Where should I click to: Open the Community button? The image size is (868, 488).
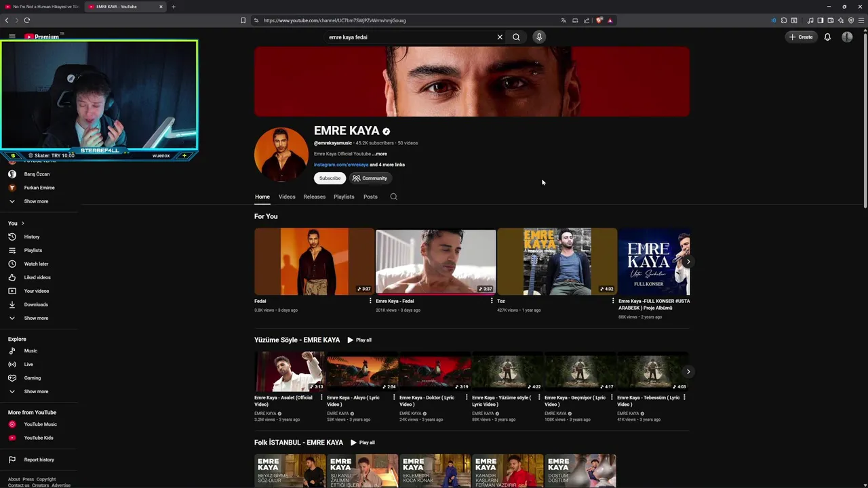point(370,178)
